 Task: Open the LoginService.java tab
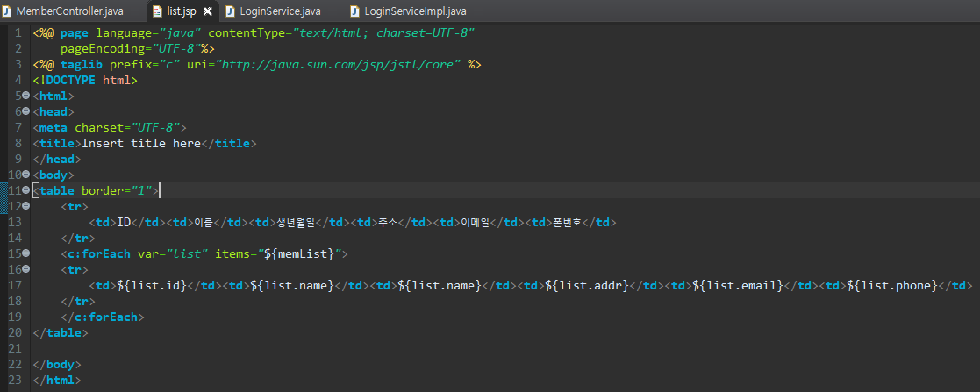coord(274,11)
